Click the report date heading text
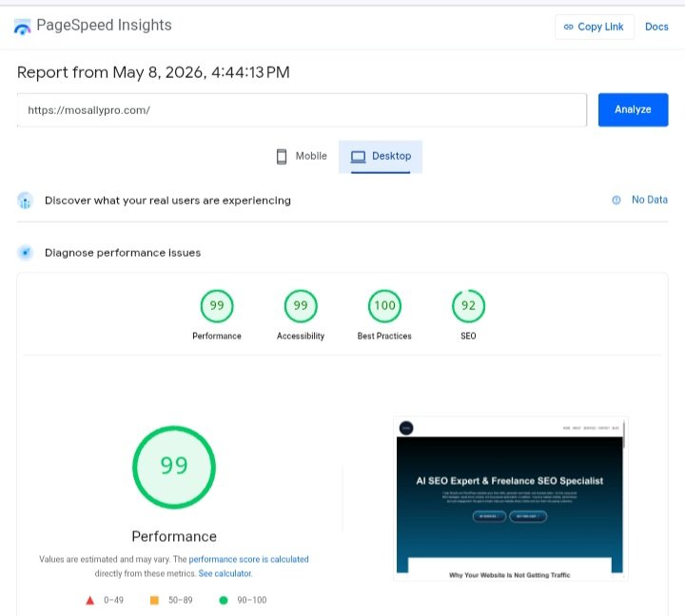The image size is (685, 616). pos(153,72)
